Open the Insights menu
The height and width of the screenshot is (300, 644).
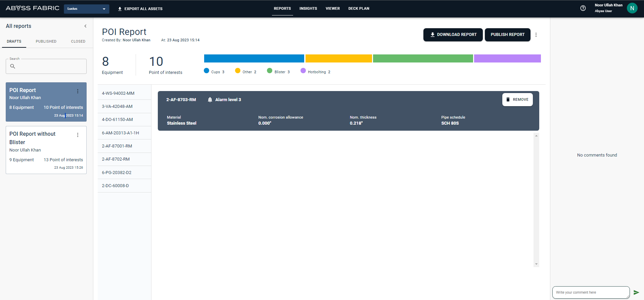pyautogui.click(x=308, y=9)
